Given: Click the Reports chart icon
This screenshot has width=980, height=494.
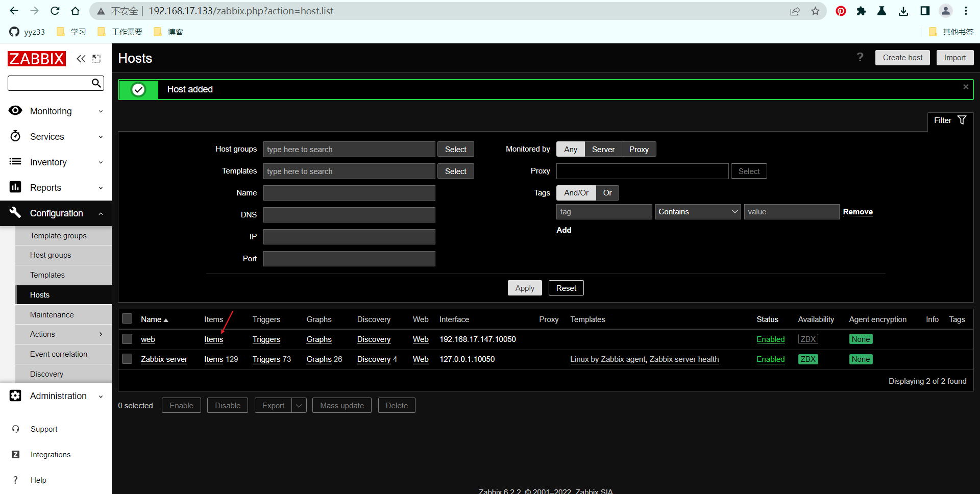Looking at the screenshot, I should pos(15,187).
